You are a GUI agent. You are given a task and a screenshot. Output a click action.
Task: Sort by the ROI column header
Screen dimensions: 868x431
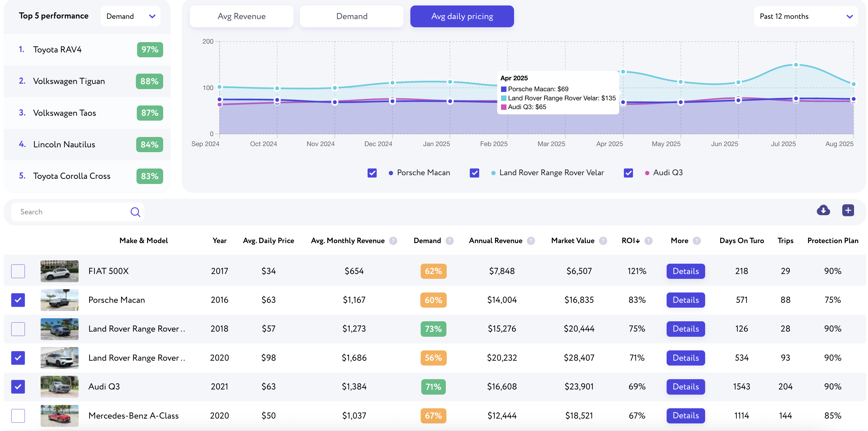point(630,241)
